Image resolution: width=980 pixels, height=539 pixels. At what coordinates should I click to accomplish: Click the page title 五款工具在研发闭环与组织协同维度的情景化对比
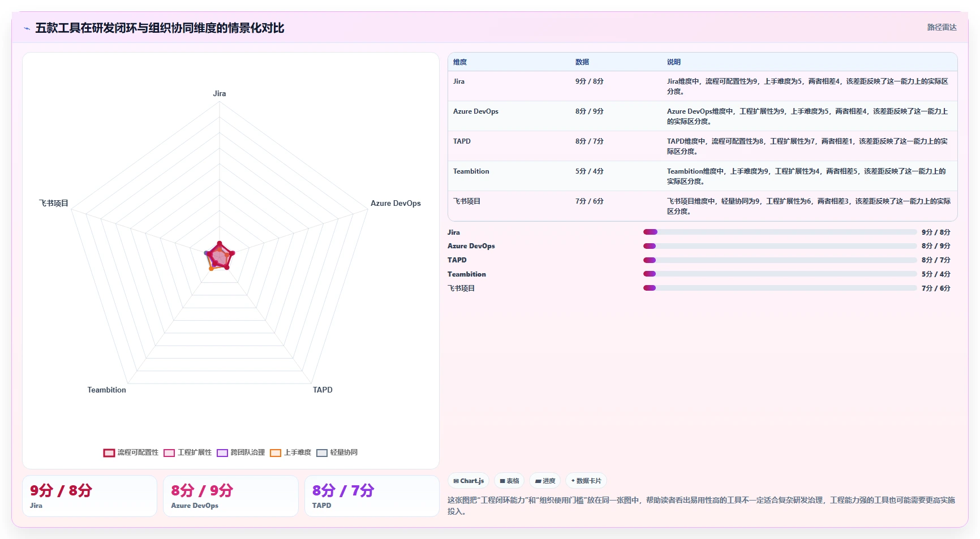pyautogui.click(x=160, y=28)
